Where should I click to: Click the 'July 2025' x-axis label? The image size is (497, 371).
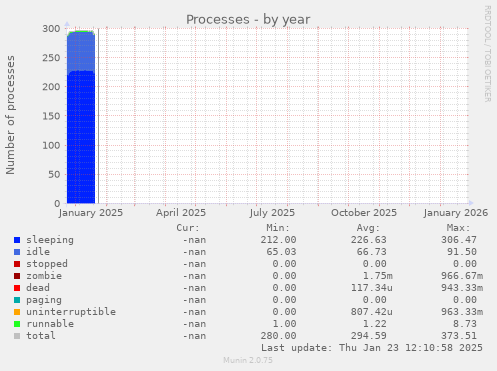point(272,213)
